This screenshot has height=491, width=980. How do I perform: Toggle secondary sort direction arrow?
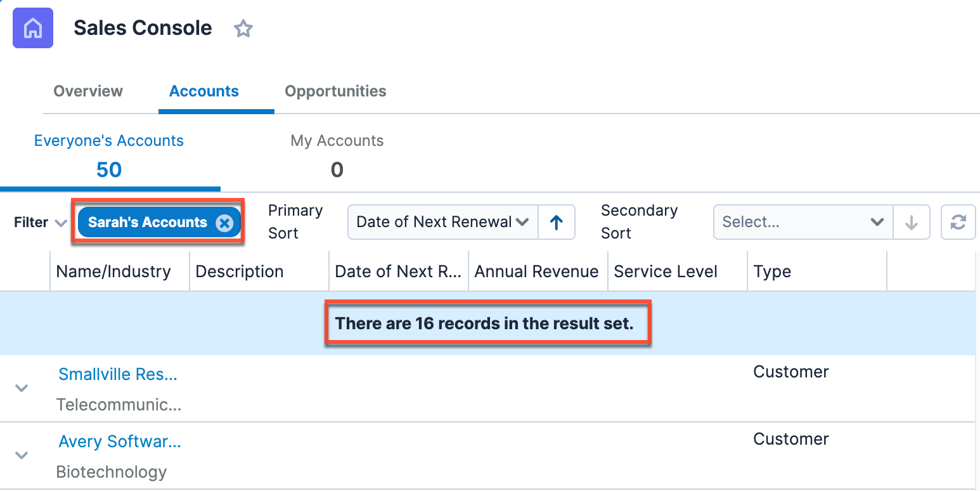pyautogui.click(x=912, y=223)
